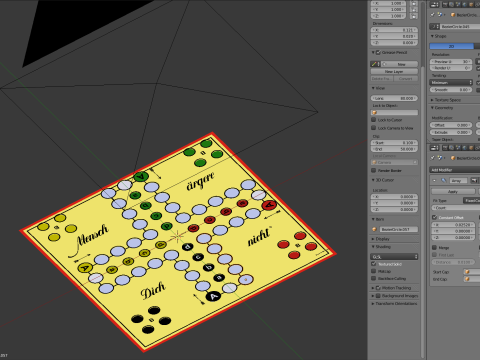Enable Render Border checkbox
480x360 pixels.
pos(374,170)
